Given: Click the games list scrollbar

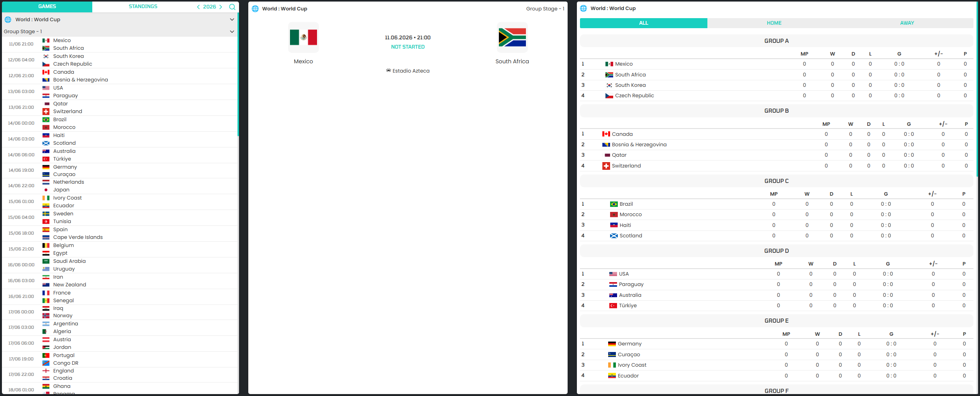Looking at the screenshot, I should [x=238, y=74].
